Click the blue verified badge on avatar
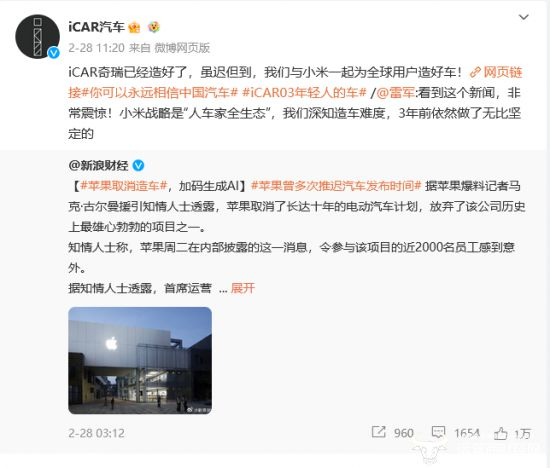550x468 pixels. pyautogui.click(x=54, y=53)
